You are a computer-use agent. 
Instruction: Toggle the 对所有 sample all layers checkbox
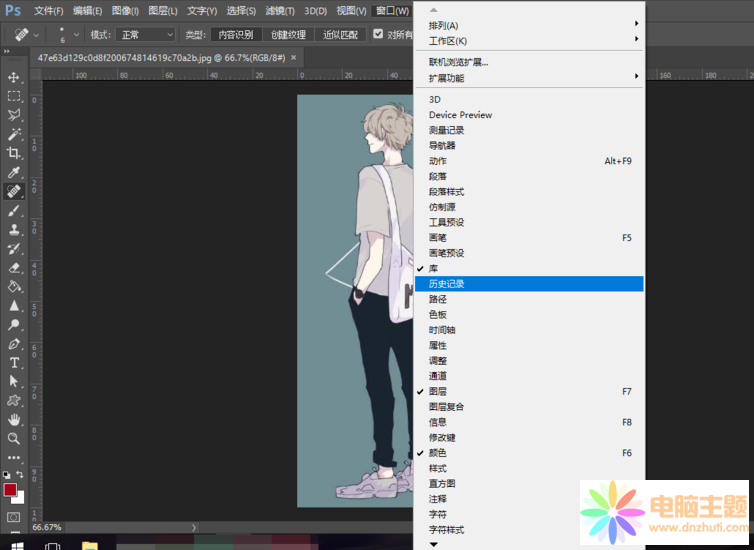click(x=378, y=34)
